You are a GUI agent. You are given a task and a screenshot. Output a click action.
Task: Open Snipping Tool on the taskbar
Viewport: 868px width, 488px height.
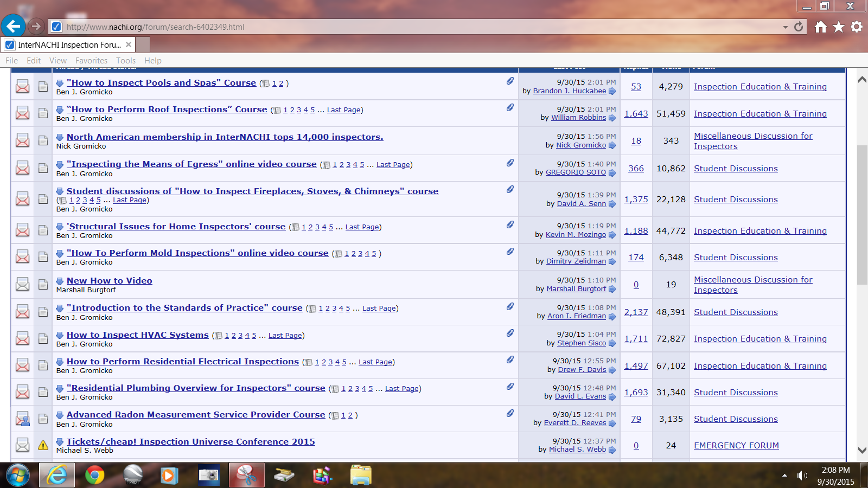(247, 476)
